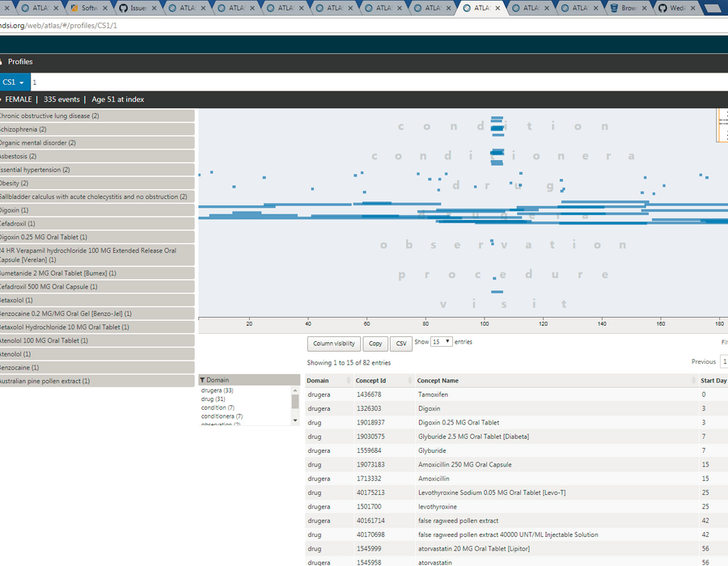728x566 pixels.
Task: Click the Column visibility button
Action: (x=334, y=344)
